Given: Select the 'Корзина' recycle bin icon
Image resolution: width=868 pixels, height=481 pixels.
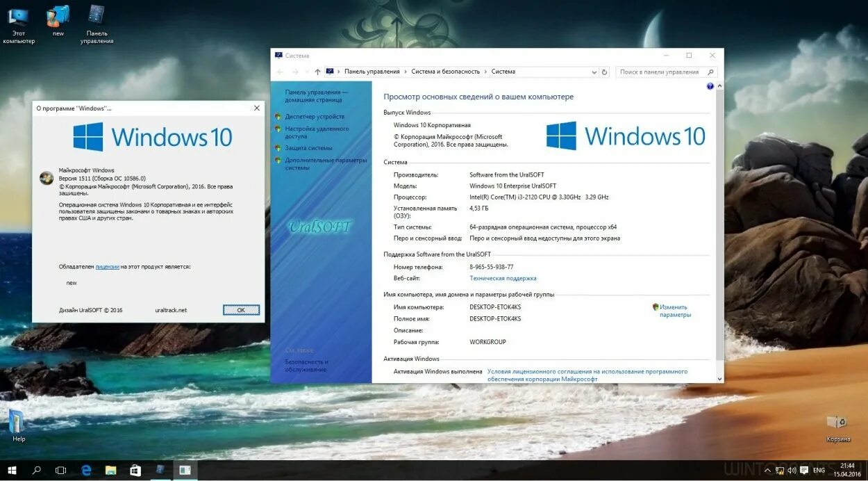Looking at the screenshot, I should coord(838,427).
